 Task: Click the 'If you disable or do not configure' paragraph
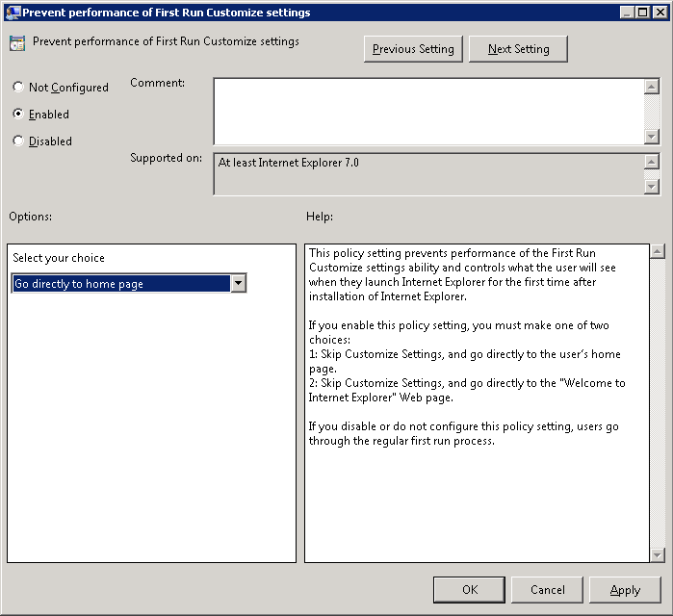463,433
